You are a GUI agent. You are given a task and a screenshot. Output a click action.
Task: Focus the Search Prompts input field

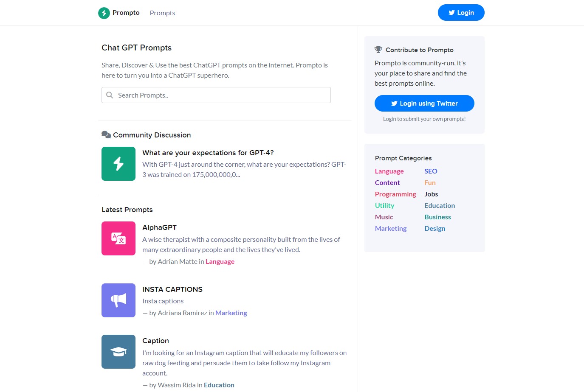216,95
